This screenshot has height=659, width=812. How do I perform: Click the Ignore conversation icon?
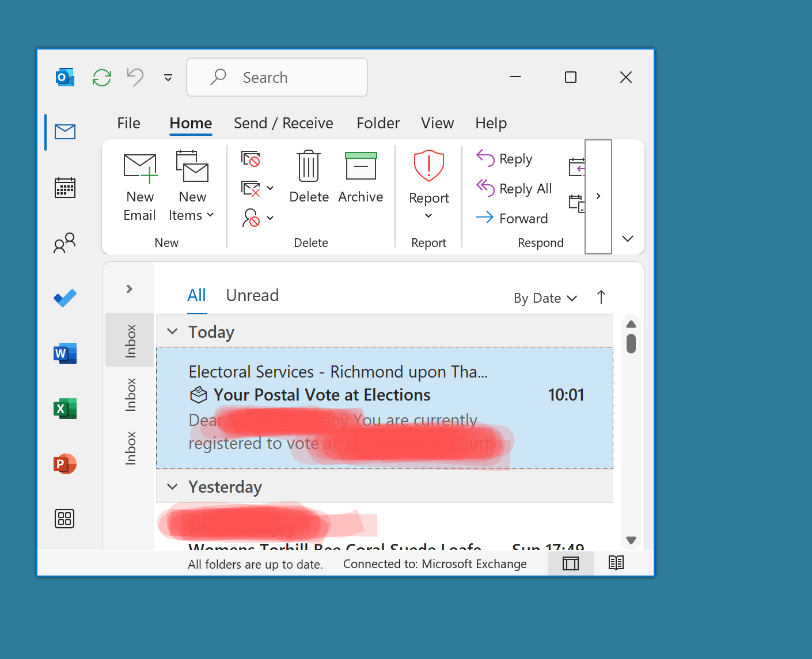251,158
